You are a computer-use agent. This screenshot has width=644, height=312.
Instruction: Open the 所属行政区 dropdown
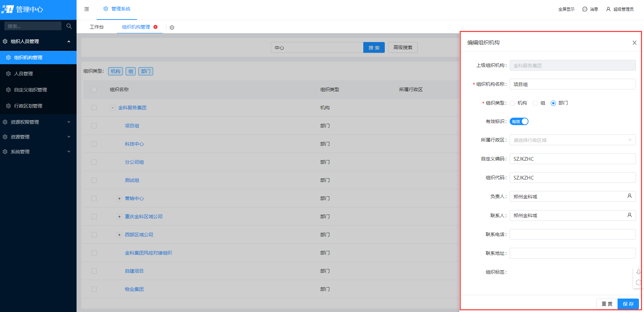(x=572, y=140)
